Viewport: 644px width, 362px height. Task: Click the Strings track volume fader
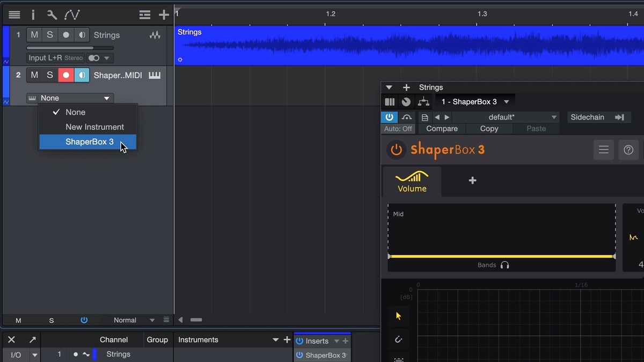tap(71, 48)
